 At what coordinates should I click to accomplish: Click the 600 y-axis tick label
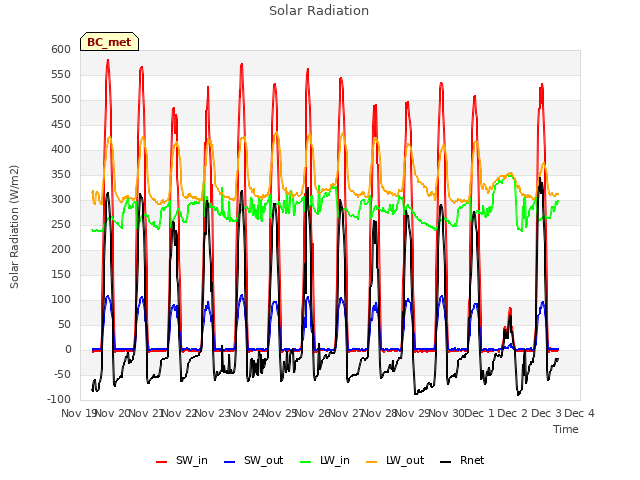coord(61,49)
